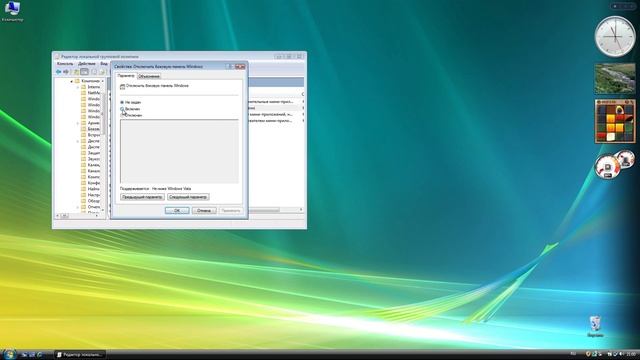Image resolution: width=640 pixels, height=360 pixels.
Task: Click the sidebar gadgets control at the top
Action: [x=622, y=6]
